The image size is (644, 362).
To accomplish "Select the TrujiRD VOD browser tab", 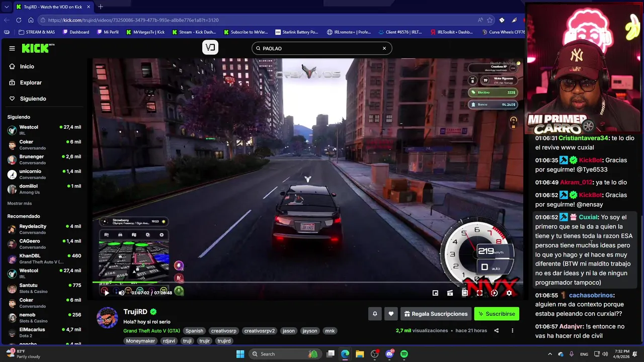I will pyautogui.click(x=53, y=7).
